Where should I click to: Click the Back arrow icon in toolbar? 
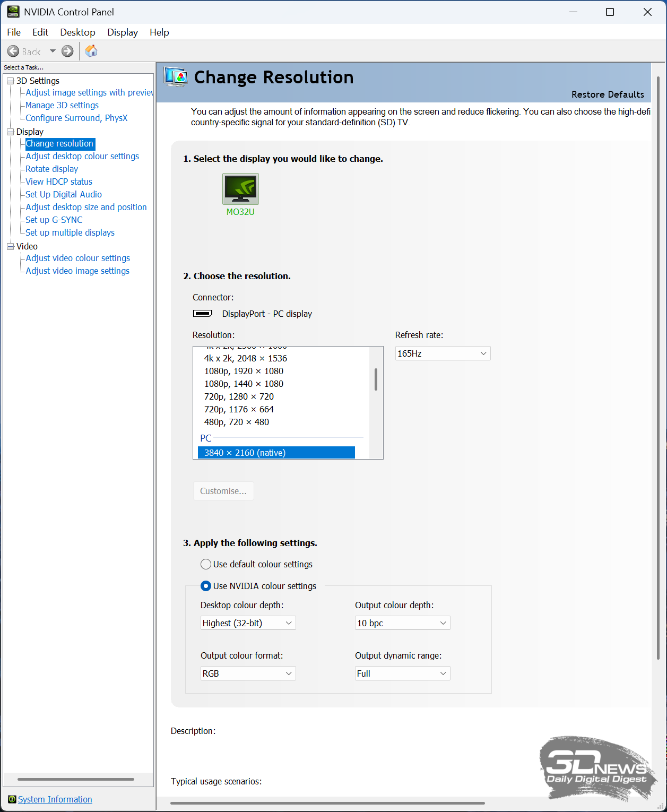coord(13,51)
